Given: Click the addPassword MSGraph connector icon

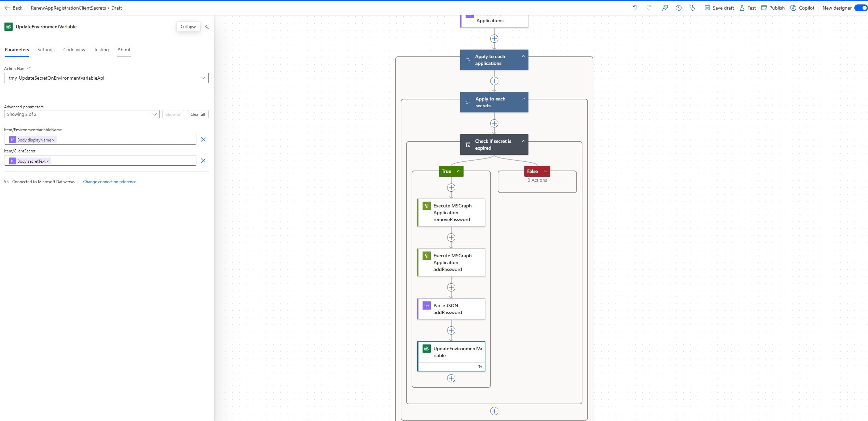Looking at the screenshot, I should 427,256.
